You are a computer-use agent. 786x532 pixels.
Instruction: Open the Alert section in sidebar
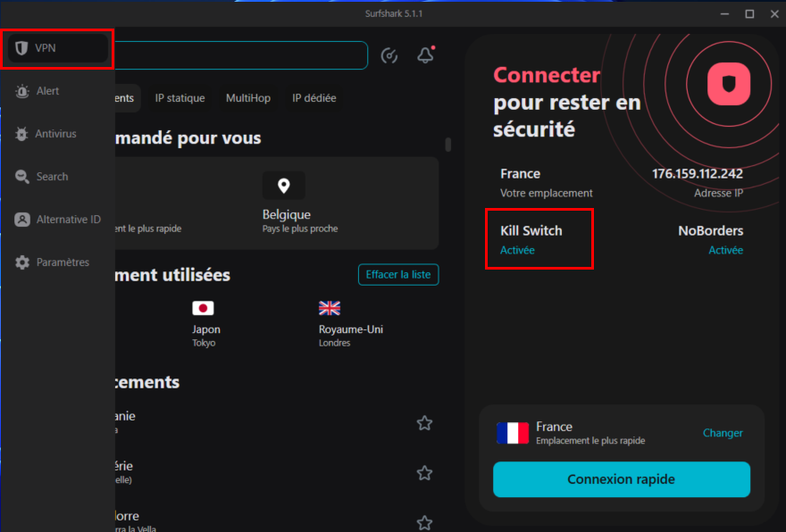point(38,91)
